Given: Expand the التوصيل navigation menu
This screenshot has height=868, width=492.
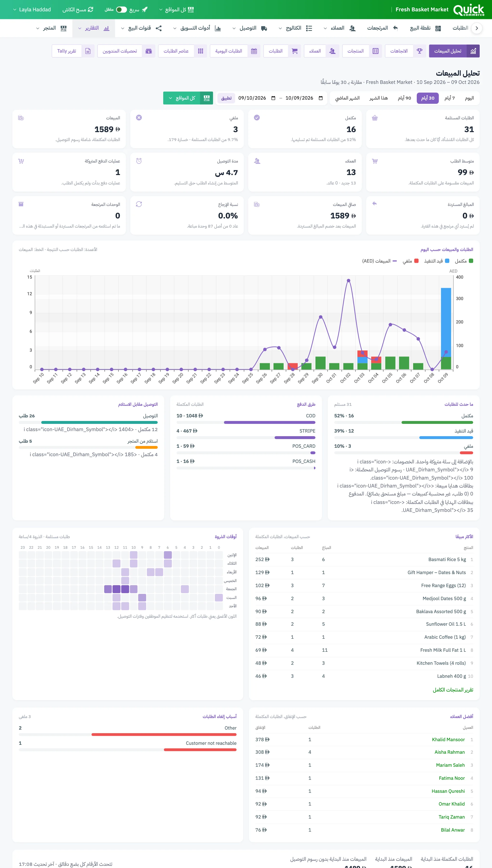Looking at the screenshot, I should tap(250, 28).
